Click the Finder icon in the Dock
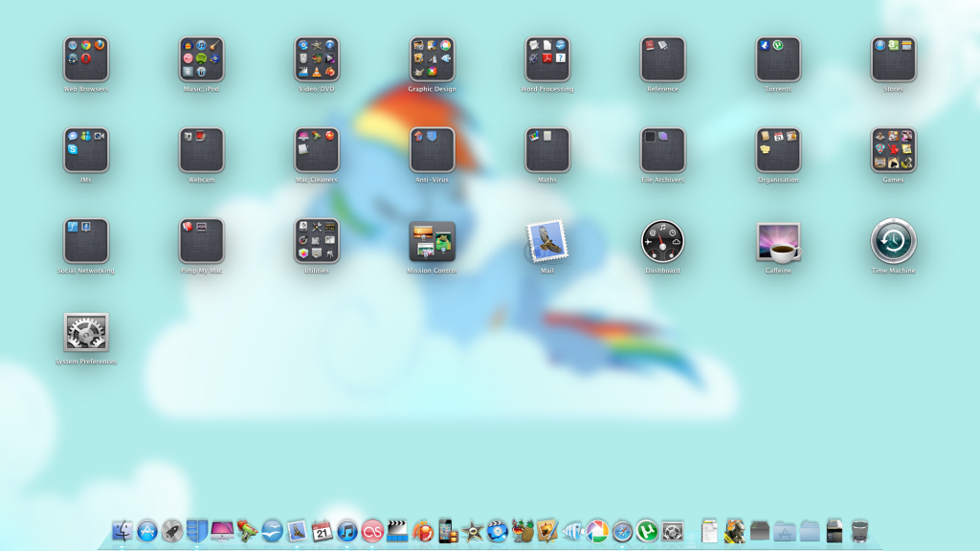980x551 pixels. coord(122,531)
